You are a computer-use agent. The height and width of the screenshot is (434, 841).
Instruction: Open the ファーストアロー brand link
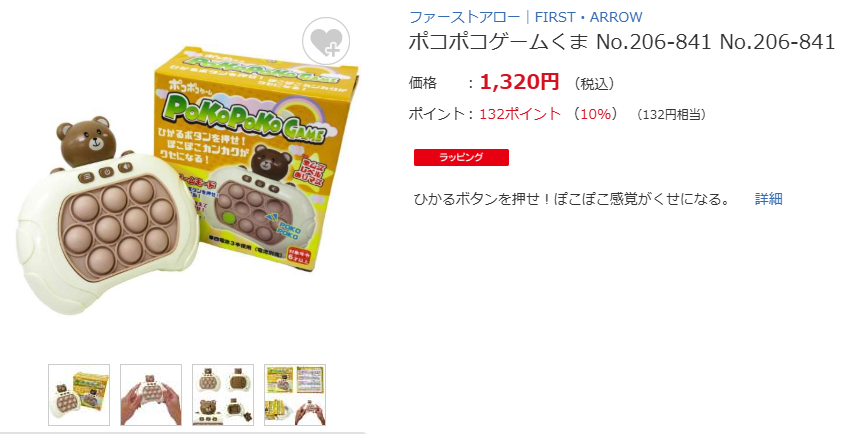pos(464,17)
